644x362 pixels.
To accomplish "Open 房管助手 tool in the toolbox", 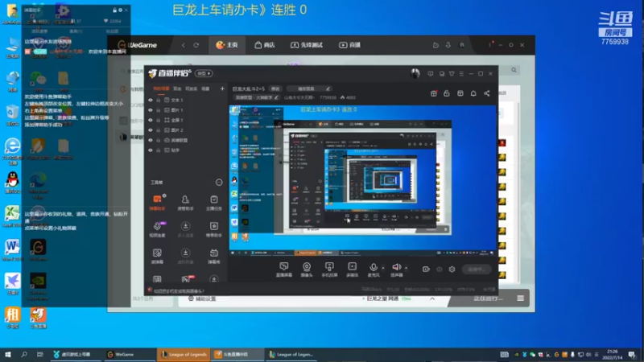I will (x=185, y=203).
